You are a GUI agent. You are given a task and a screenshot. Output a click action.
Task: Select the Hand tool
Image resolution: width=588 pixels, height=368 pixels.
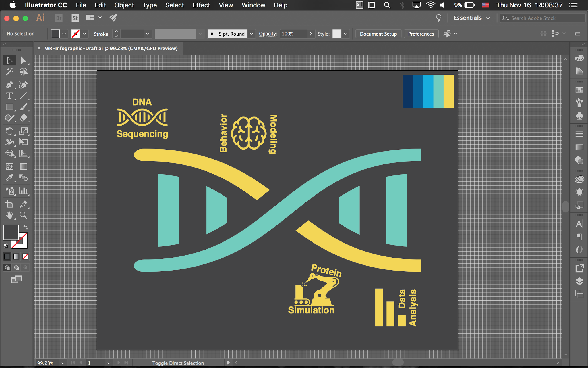click(9, 215)
